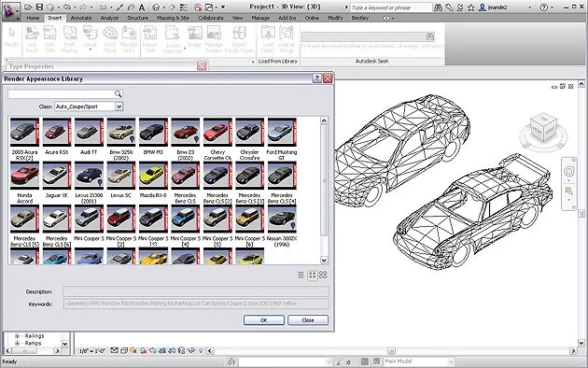Click the library thumbnail list scroll down arrow
The image size is (588, 368).
tap(324, 260)
